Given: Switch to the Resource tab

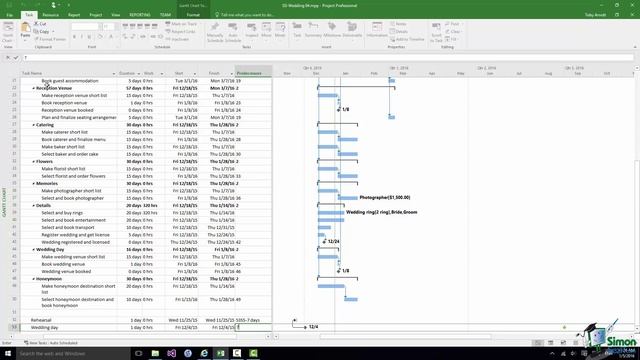Looking at the screenshot, I should coord(51,15).
